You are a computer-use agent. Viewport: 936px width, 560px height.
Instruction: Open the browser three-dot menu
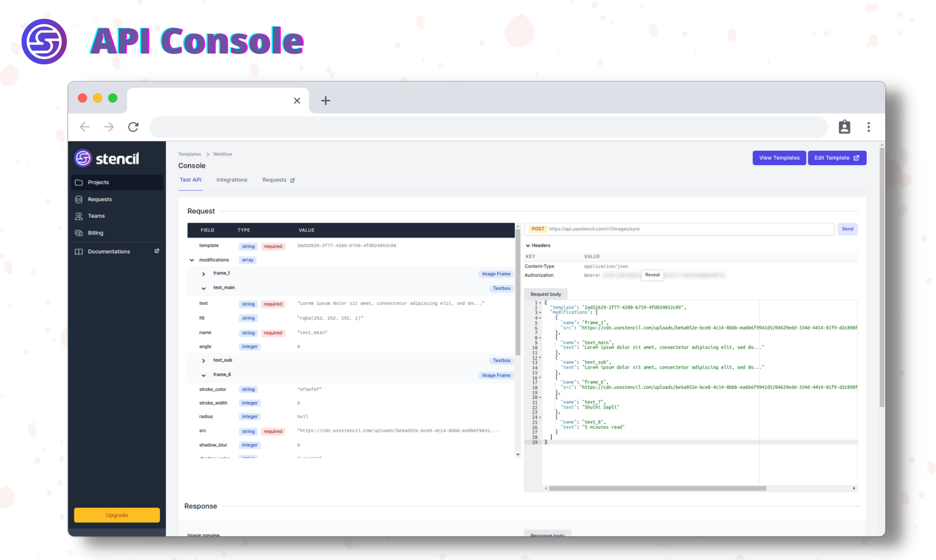click(x=868, y=127)
